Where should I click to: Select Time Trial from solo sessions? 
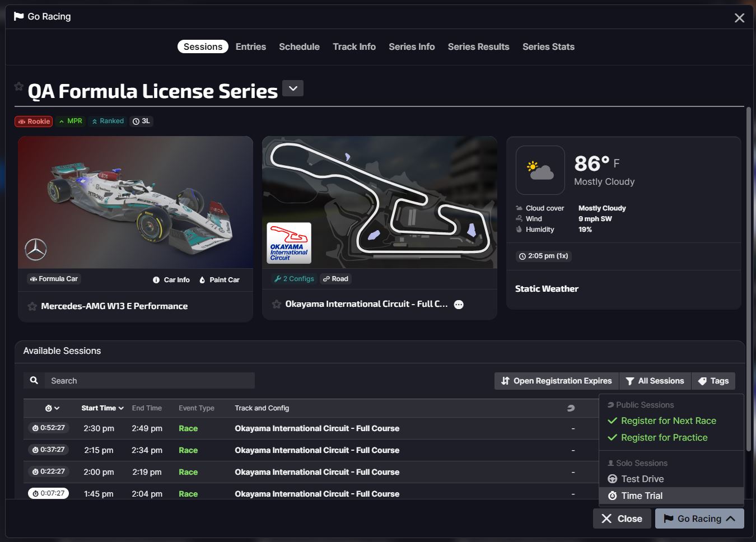pos(641,496)
